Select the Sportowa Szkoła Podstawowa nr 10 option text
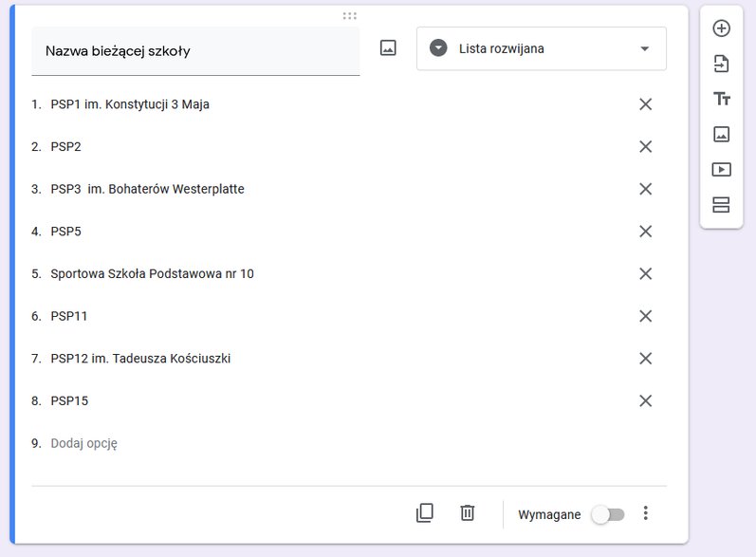 coord(152,273)
